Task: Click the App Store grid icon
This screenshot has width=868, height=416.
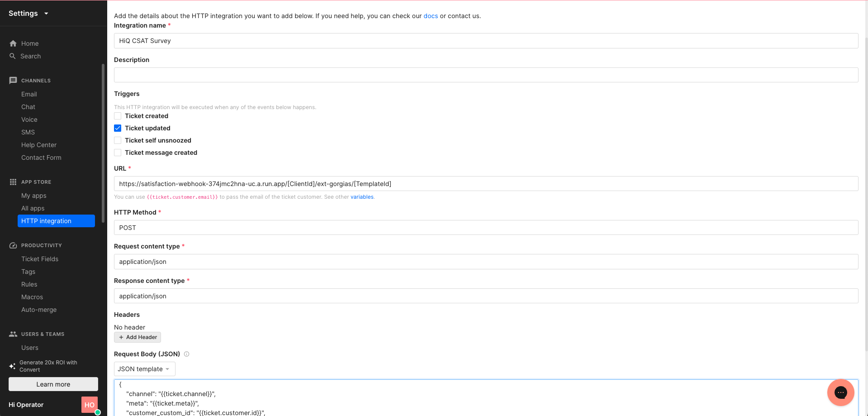Action: tap(13, 182)
